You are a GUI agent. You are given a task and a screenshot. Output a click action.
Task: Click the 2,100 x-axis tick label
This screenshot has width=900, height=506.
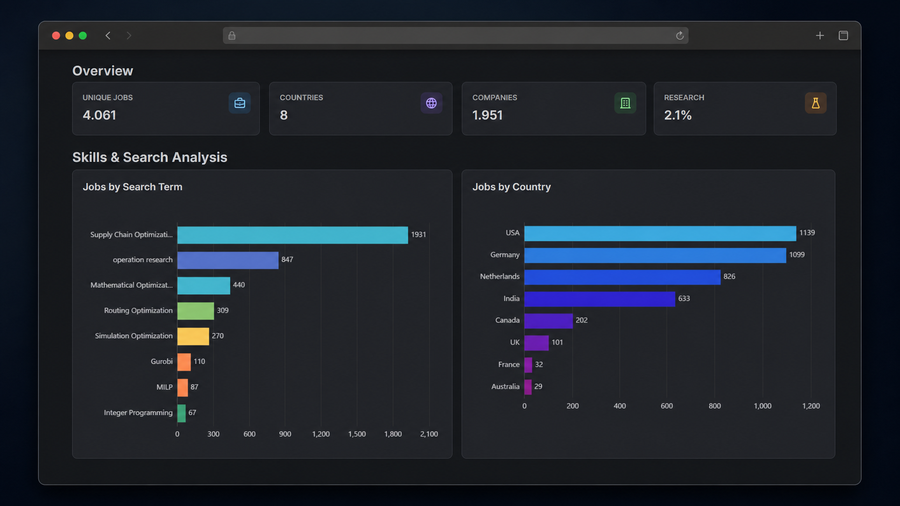[429, 434]
